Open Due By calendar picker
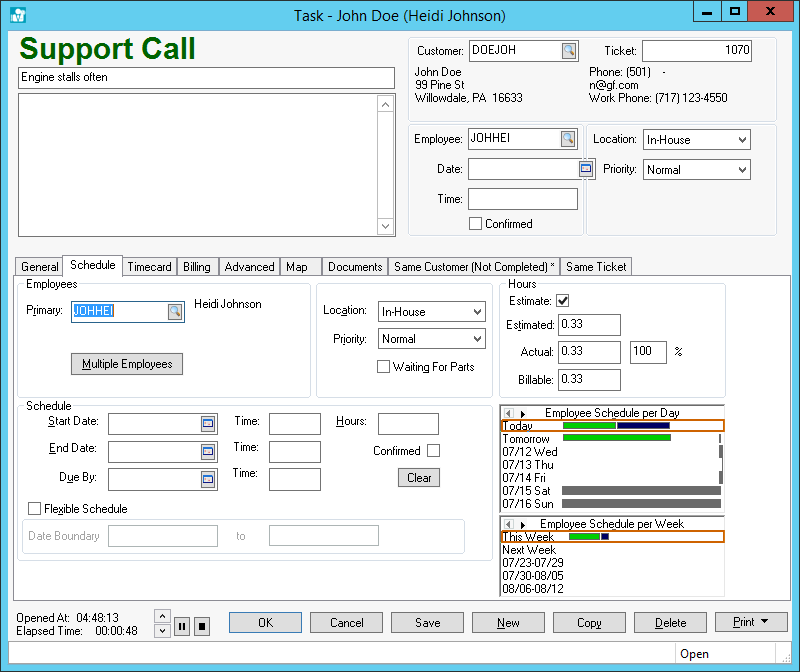Viewport: 800px width, 672px height. pos(208,480)
